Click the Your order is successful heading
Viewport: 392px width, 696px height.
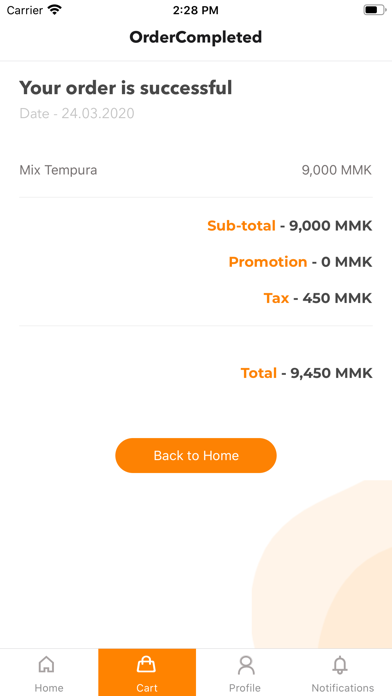tap(126, 88)
